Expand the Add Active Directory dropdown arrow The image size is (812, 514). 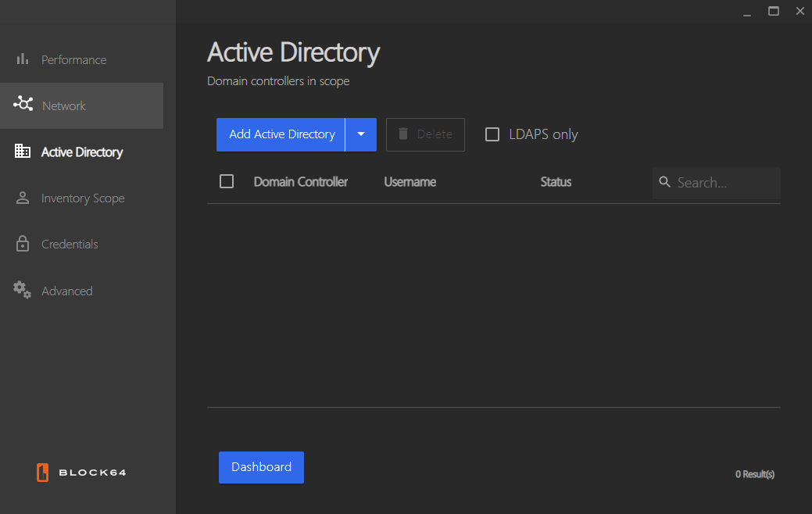(x=361, y=134)
